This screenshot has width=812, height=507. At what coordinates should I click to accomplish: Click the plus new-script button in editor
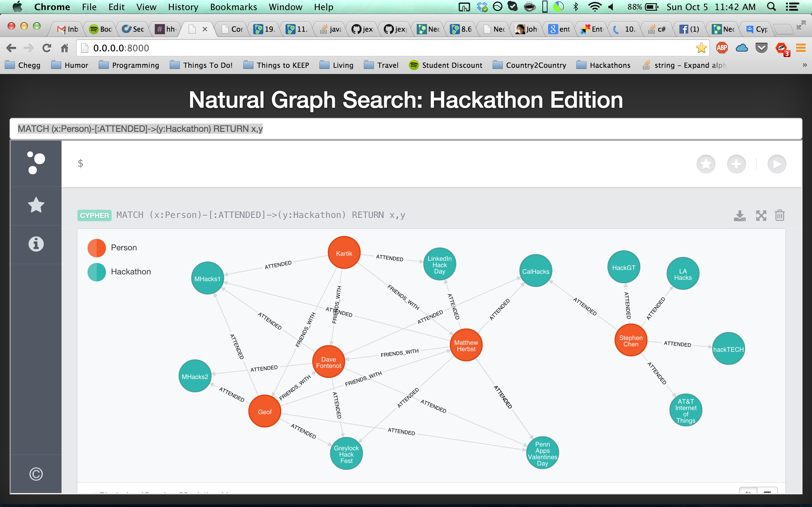[x=736, y=164]
